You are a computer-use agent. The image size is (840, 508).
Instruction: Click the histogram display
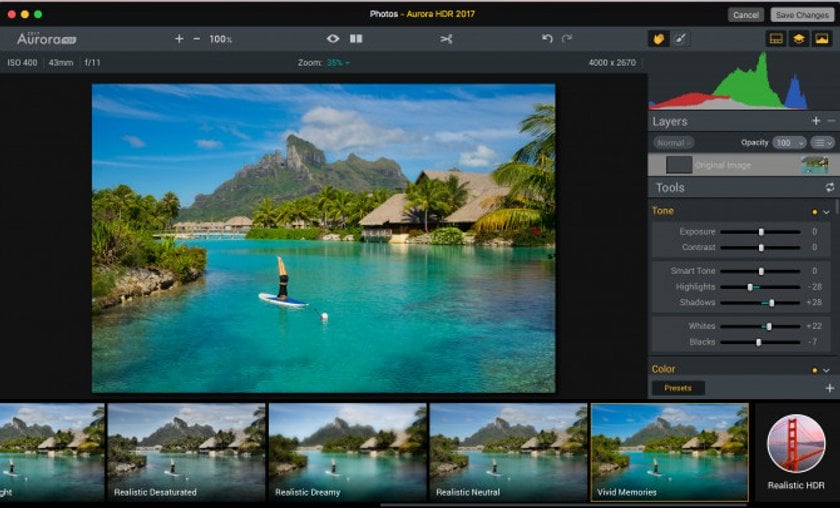pyautogui.click(x=744, y=81)
